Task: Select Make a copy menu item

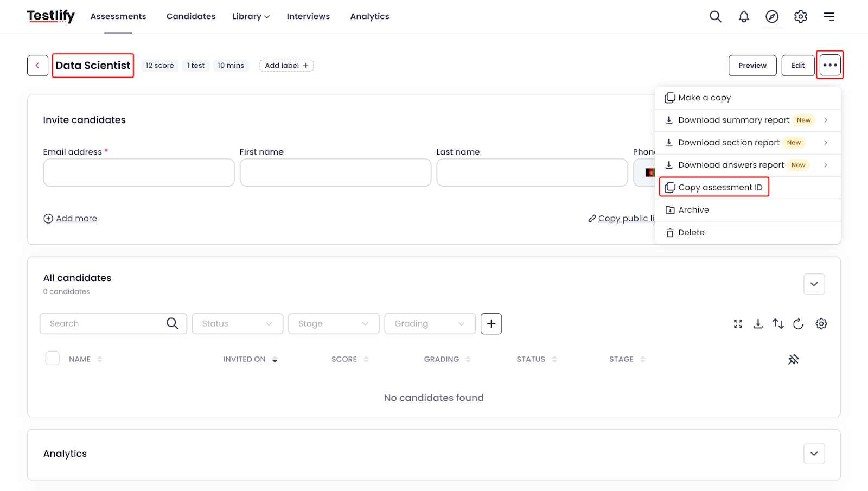Action: (x=748, y=98)
